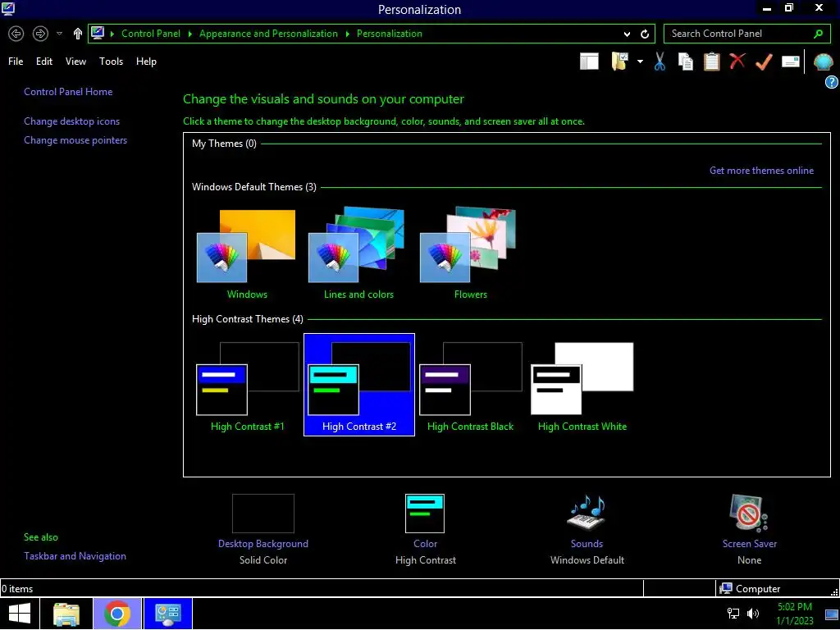Click the red Delete X icon
The width and height of the screenshot is (840, 630).
[x=737, y=61]
